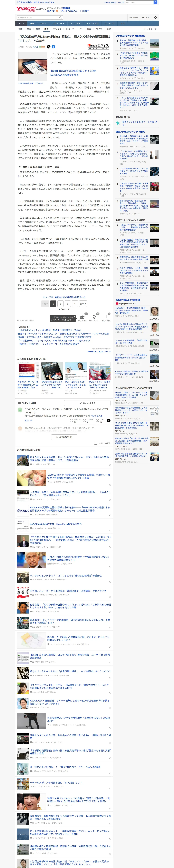
Task: Open トピックス一覧 link
Action: [x=149, y=29]
